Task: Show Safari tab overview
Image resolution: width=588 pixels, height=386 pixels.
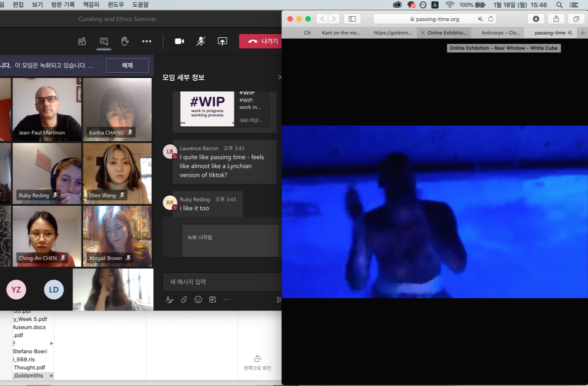Action: pyautogui.click(x=576, y=19)
